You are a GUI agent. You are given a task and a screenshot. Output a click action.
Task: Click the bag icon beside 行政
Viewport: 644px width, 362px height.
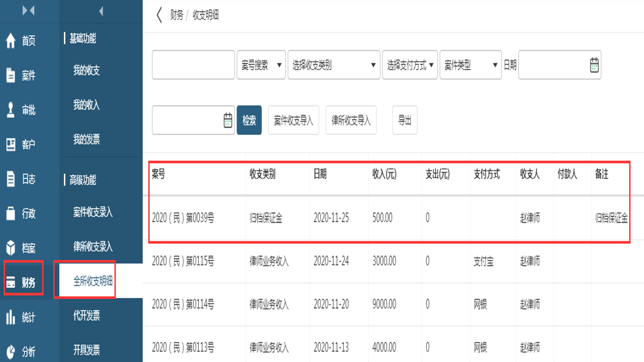11,213
